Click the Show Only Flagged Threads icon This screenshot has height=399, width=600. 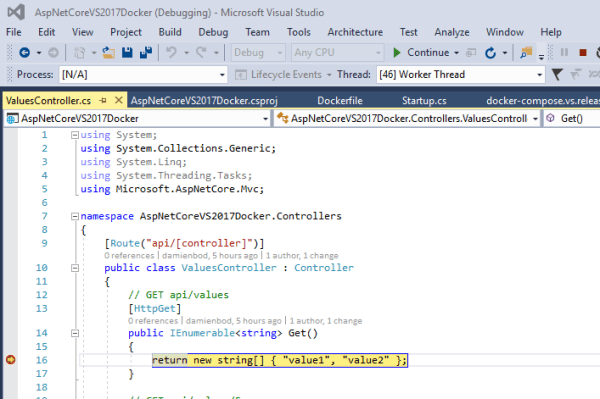point(575,74)
